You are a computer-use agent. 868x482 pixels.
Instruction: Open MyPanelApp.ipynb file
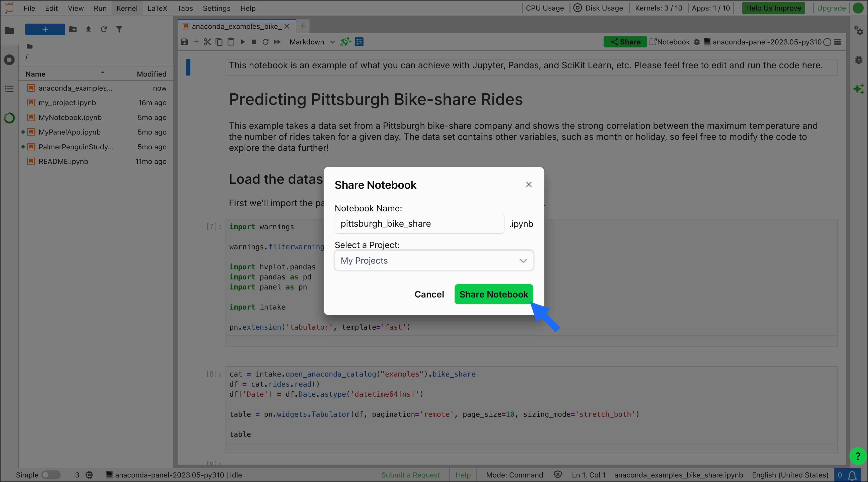96,132
